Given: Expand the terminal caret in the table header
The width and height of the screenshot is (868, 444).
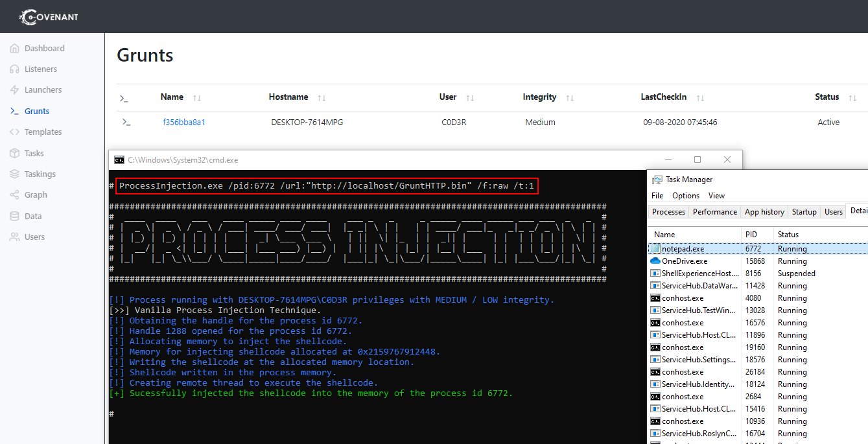Looking at the screenshot, I should pyautogui.click(x=123, y=99).
